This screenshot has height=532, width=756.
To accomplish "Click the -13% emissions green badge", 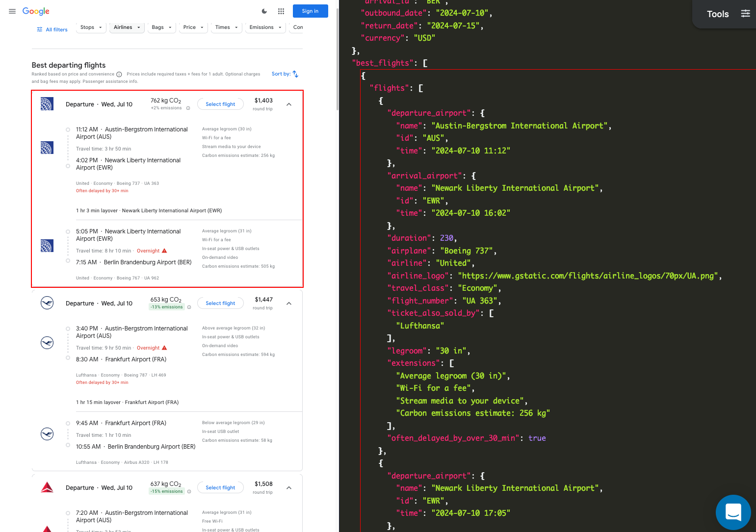I will [166, 307].
